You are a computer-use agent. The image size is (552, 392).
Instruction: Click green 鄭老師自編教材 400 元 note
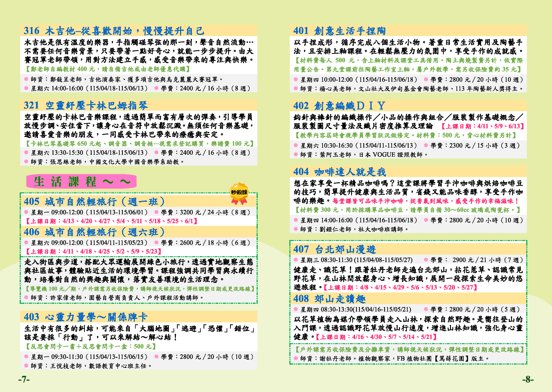pyautogui.click(x=108, y=69)
